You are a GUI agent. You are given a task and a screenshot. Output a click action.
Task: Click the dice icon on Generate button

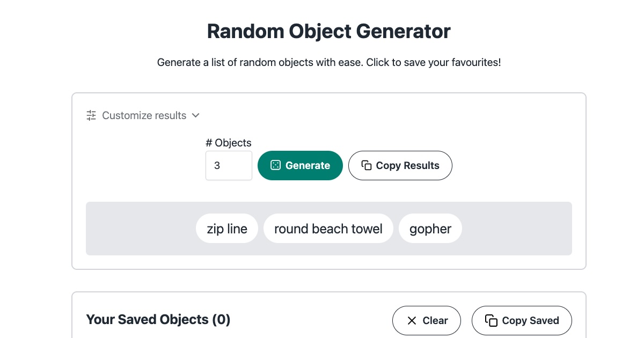click(275, 165)
